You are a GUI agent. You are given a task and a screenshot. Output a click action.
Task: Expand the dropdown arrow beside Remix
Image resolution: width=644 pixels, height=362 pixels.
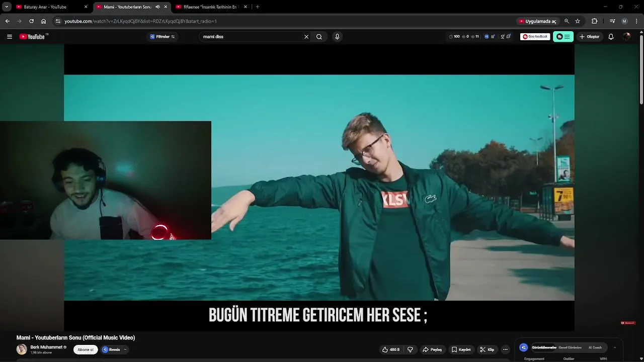(125, 349)
